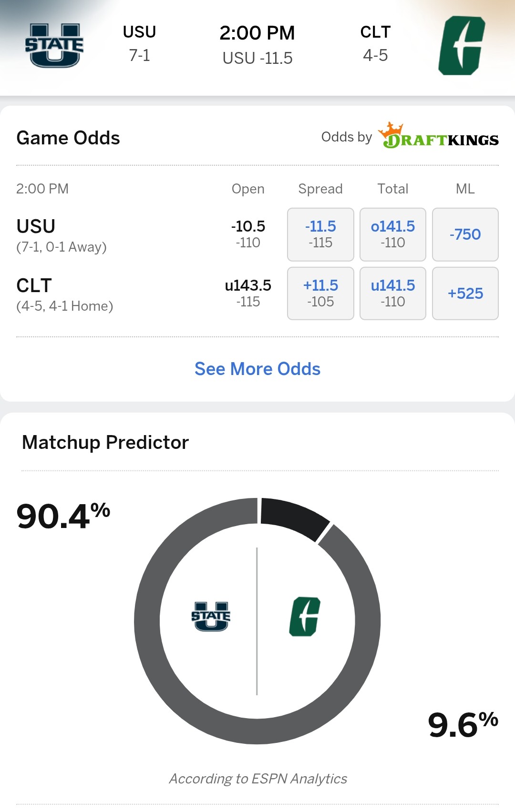Pick the over 141.5 total
This screenshot has width=515, height=812.
point(393,234)
